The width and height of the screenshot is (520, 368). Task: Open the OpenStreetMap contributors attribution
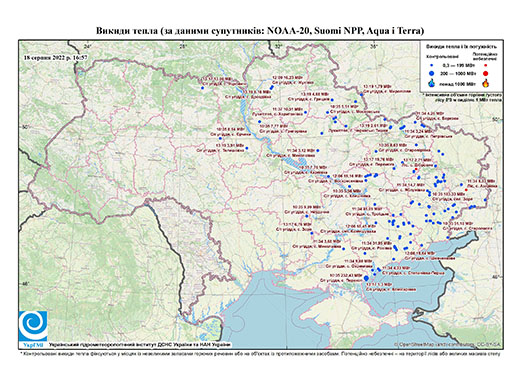click(x=447, y=344)
